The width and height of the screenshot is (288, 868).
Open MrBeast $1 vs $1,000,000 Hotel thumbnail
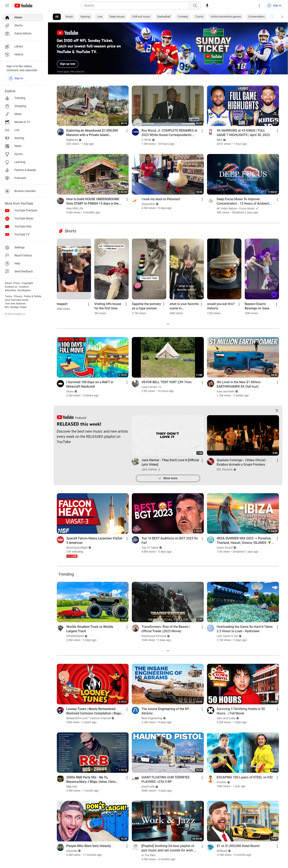(x=243, y=821)
